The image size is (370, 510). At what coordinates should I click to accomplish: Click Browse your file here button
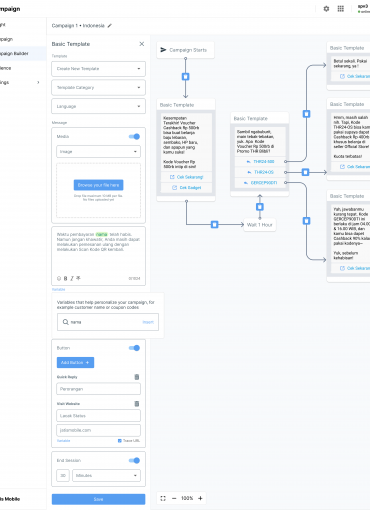click(99, 185)
